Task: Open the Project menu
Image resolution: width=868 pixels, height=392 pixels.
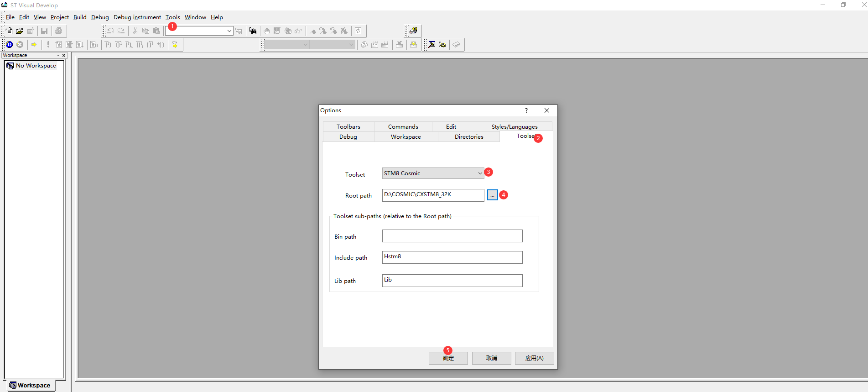Action: click(x=60, y=17)
